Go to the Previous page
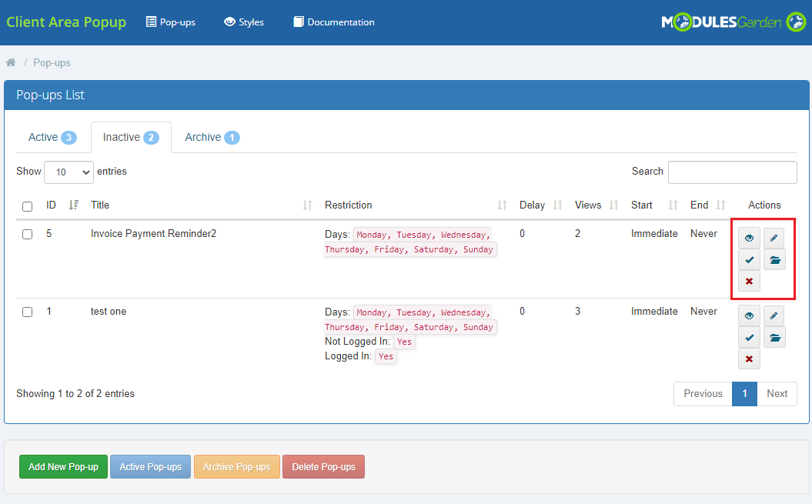Screen dimensions: 812x504 click(703, 394)
